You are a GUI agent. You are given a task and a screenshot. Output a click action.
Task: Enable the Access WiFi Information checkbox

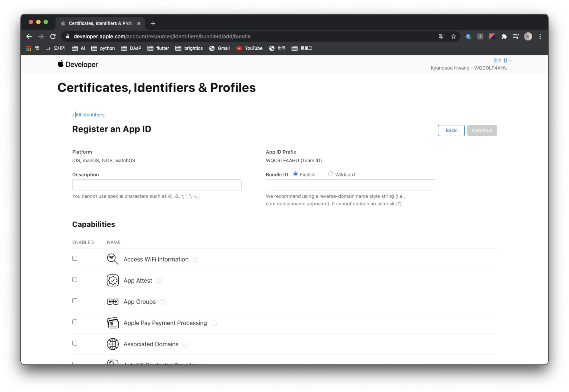pyautogui.click(x=75, y=258)
